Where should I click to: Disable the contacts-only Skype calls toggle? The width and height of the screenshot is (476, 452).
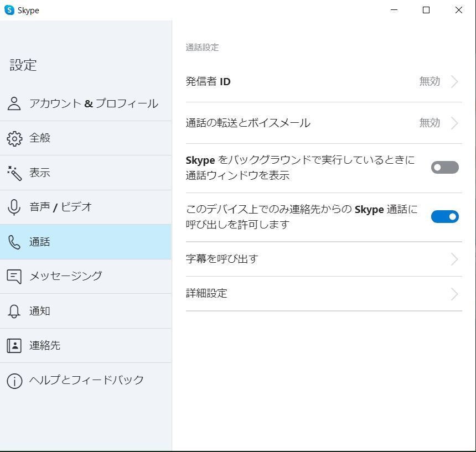[444, 217]
